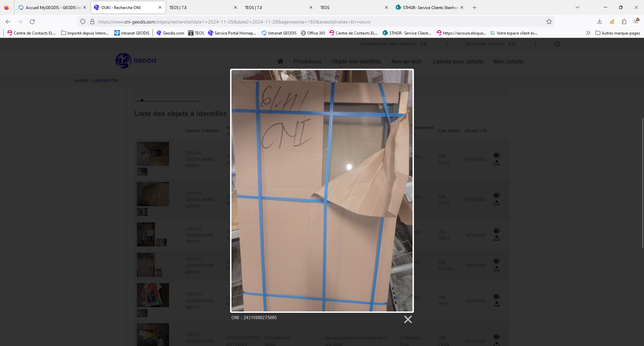Reload the current page

pyautogui.click(x=32, y=22)
